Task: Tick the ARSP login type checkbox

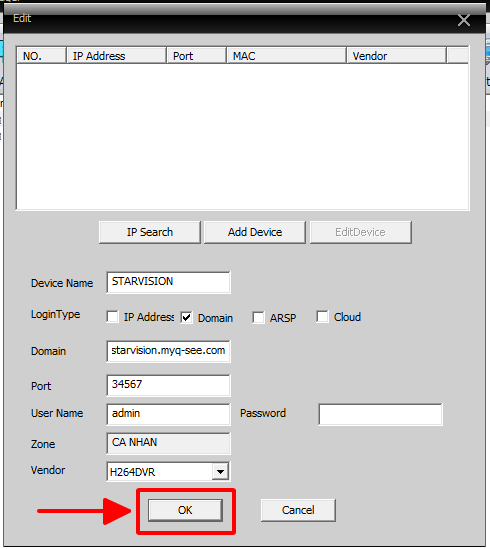Action: click(258, 317)
